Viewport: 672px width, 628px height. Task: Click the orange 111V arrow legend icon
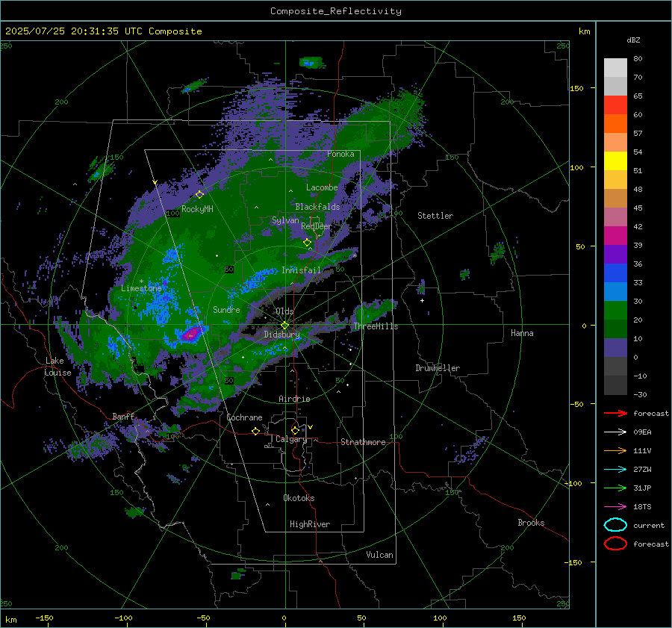pos(615,450)
